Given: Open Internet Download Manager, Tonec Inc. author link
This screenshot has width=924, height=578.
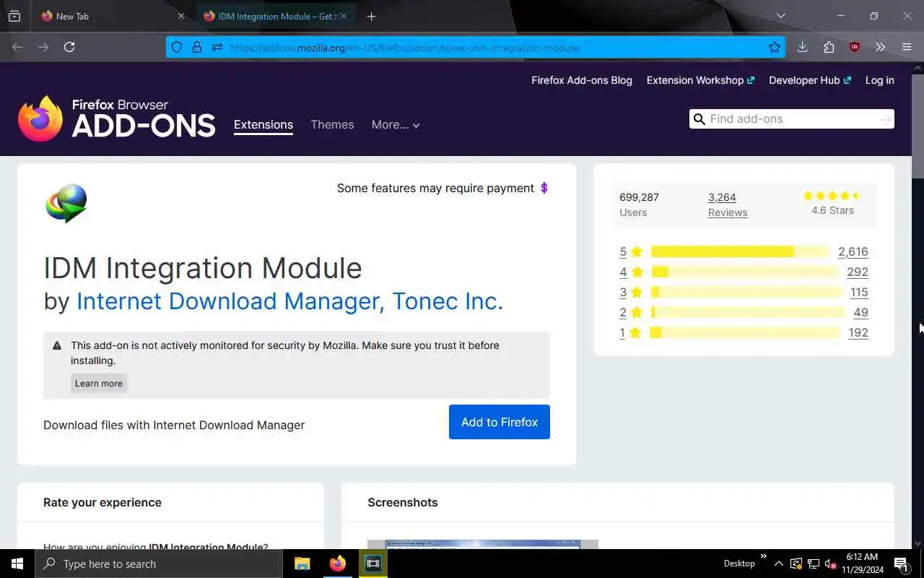Looking at the screenshot, I should (289, 301).
